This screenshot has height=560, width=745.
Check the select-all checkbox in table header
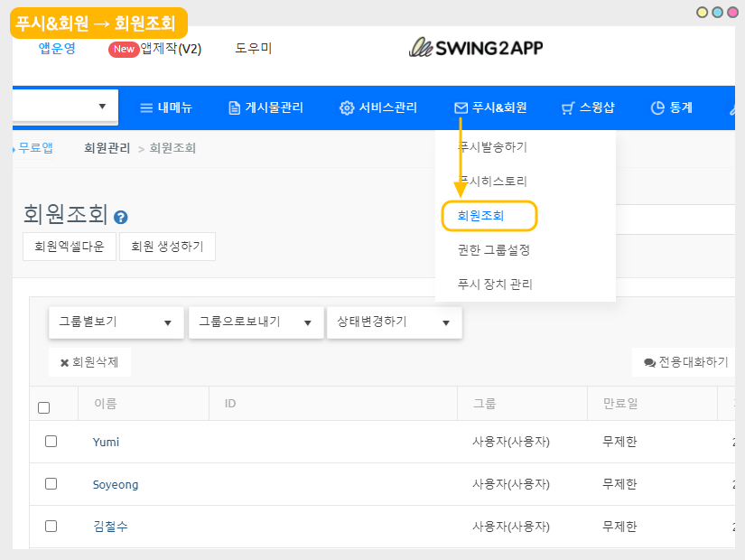click(44, 407)
